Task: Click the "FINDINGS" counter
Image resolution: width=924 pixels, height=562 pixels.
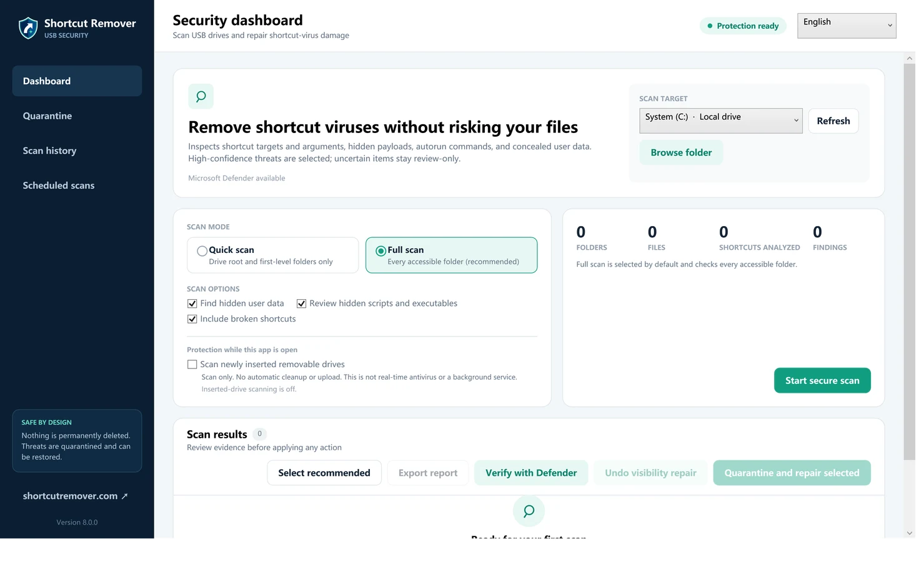Action: click(x=830, y=239)
